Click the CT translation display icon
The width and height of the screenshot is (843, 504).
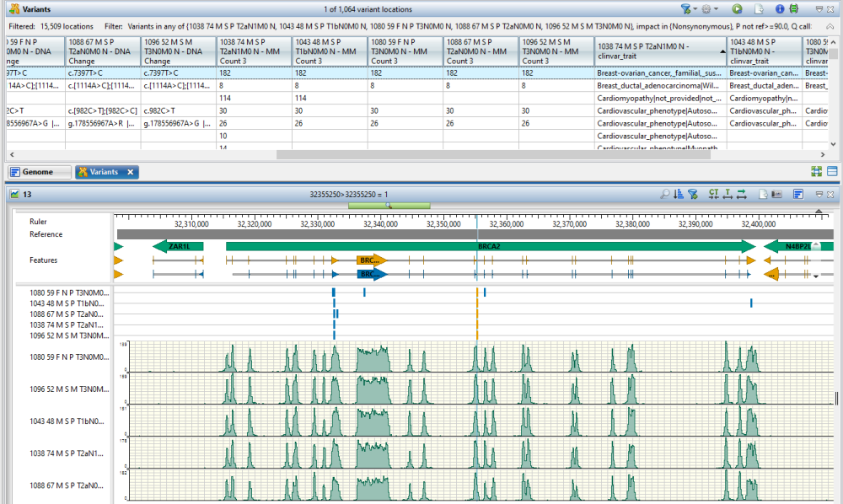click(713, 196)
